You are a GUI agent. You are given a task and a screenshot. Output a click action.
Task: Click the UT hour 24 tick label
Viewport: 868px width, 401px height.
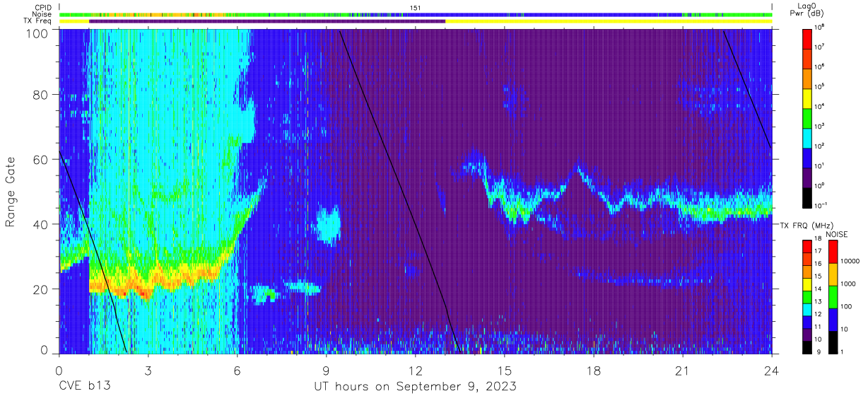771,371
